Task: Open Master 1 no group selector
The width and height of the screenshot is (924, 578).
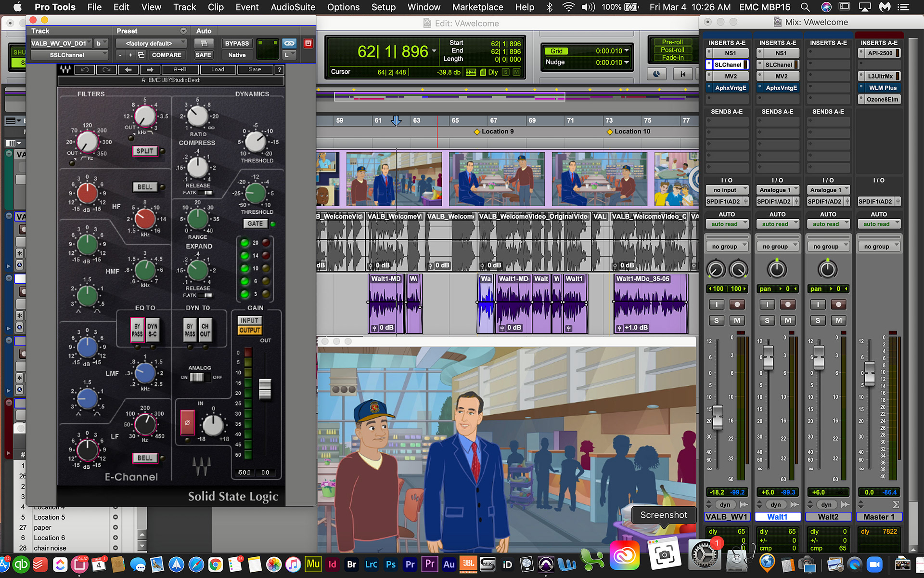Action: click(x=879, y=247)
